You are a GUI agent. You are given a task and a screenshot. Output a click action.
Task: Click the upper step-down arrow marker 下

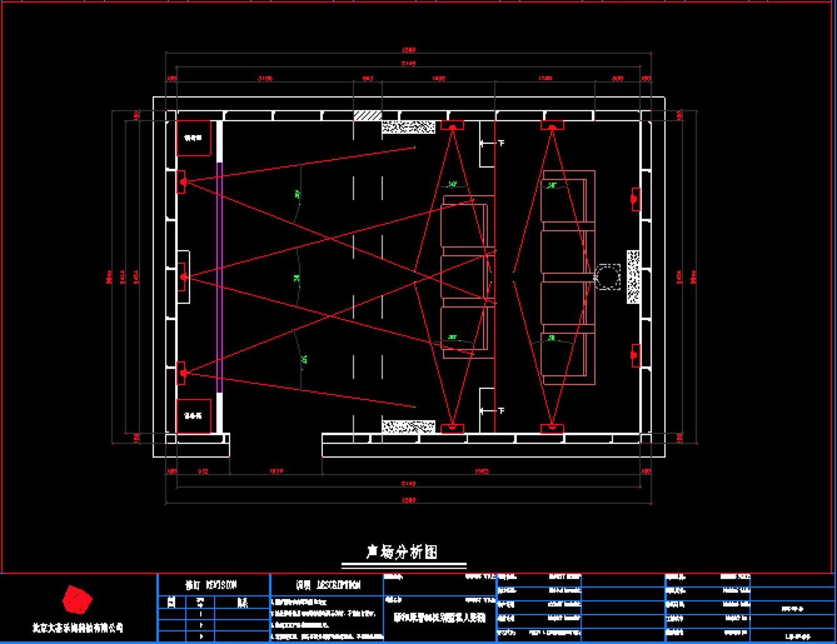point(493,144)
